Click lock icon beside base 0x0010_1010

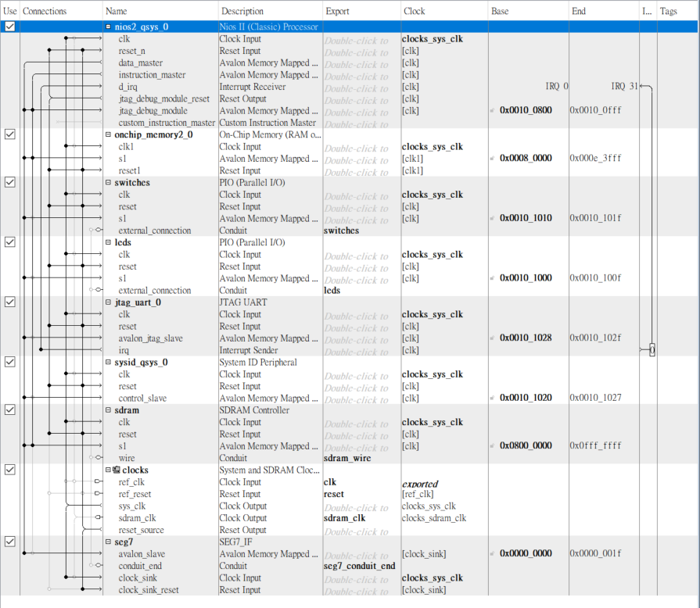[x=493, y=218]
